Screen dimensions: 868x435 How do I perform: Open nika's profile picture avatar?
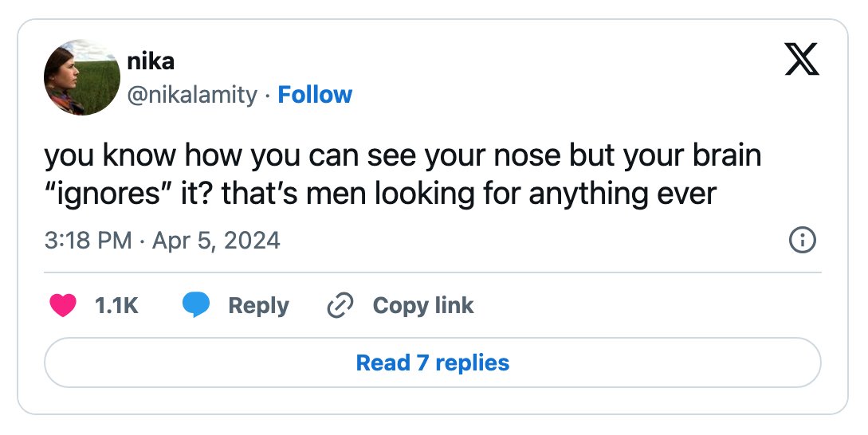click(x=82, y=77)
